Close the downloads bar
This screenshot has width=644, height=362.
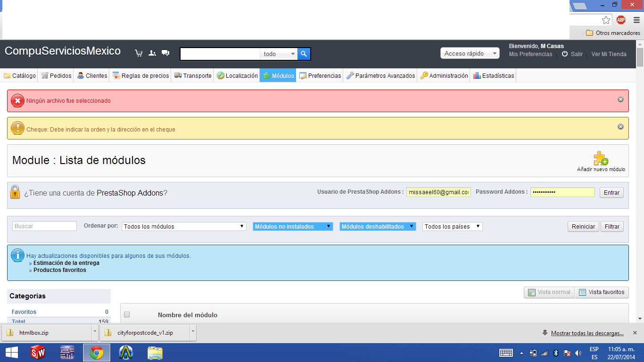(635, 333)
